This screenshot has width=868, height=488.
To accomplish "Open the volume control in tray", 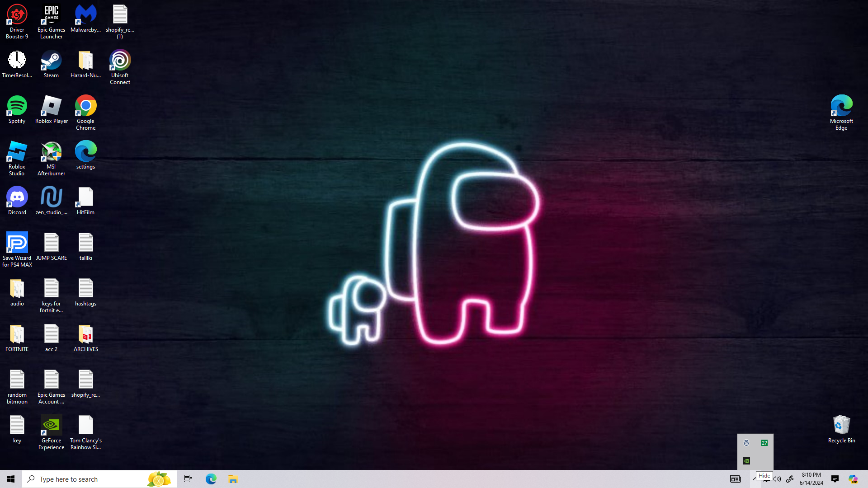I will [777, 479].
